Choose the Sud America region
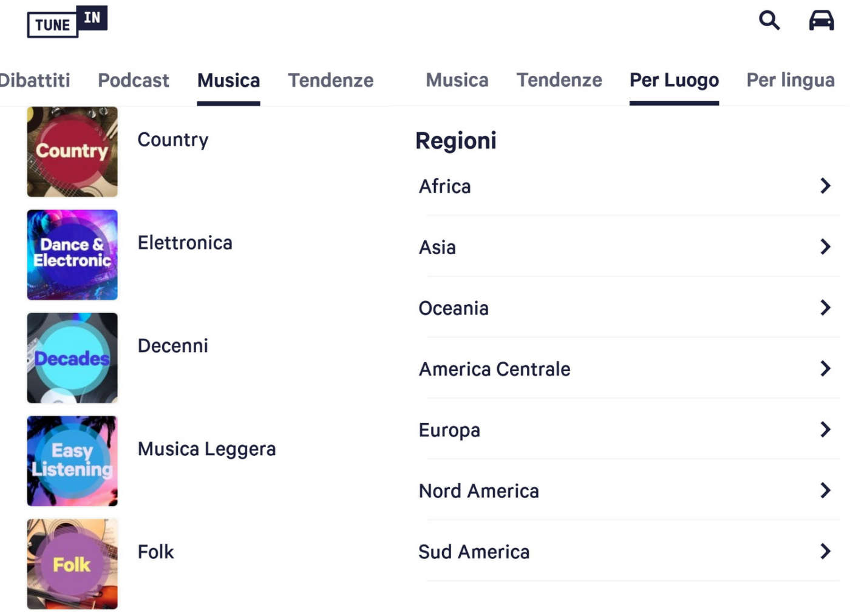The height and width of the screenshot is (616, 850). click(x=474, y=552)
